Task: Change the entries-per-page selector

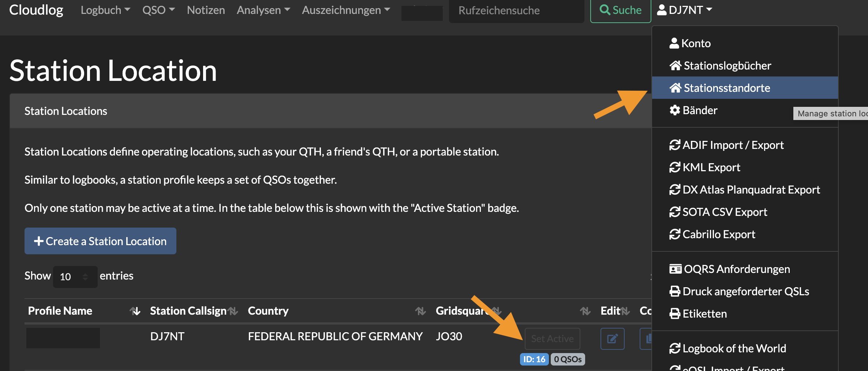Action: pyautogui.click(x=75, y=277)
